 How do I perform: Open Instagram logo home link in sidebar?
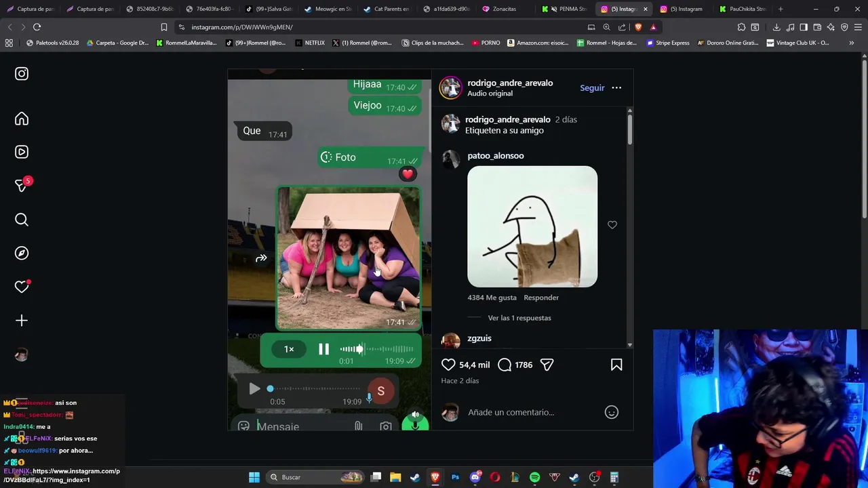(22, 74)
